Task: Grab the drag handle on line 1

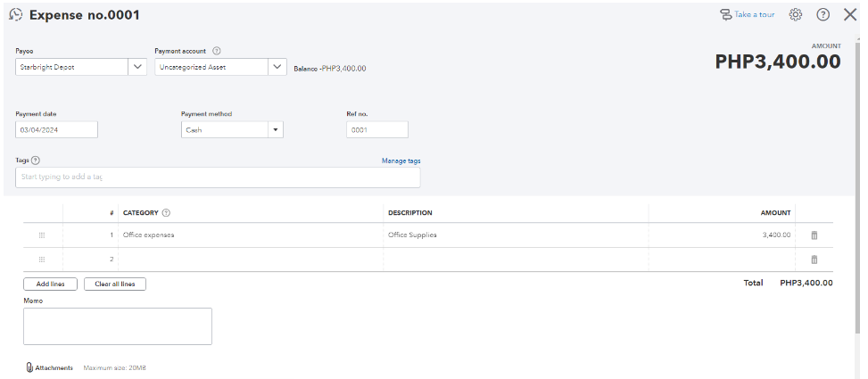Action: [42, 235]
